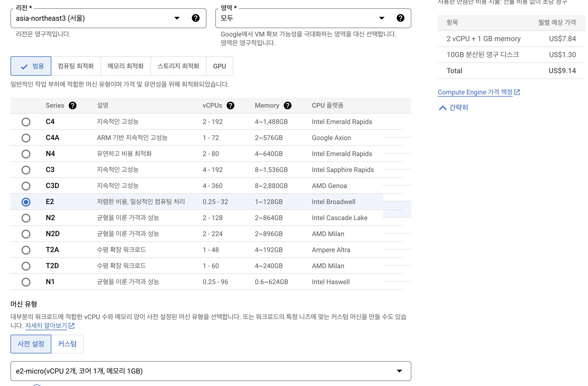Select the 커스텀 machine type button
Image resolution: width=588 pixels, height=386 pixels.
pyautogui.click(x=67, y=344)
